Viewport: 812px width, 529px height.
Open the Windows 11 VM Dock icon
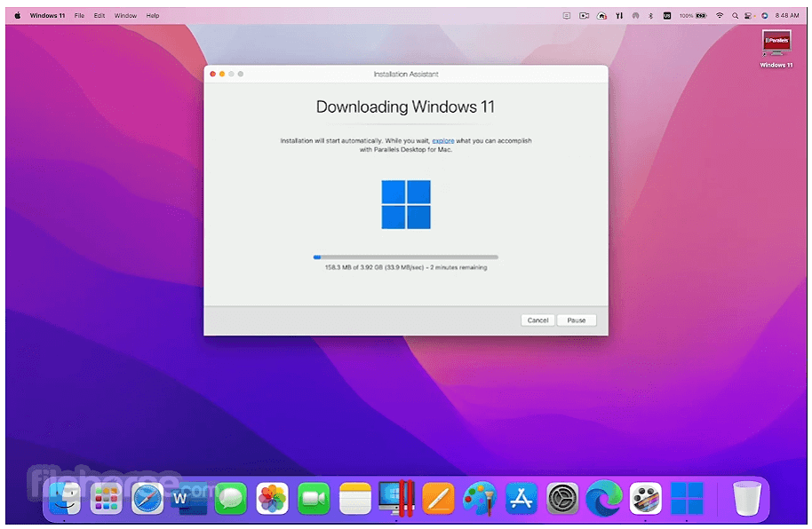coord(687,499)
